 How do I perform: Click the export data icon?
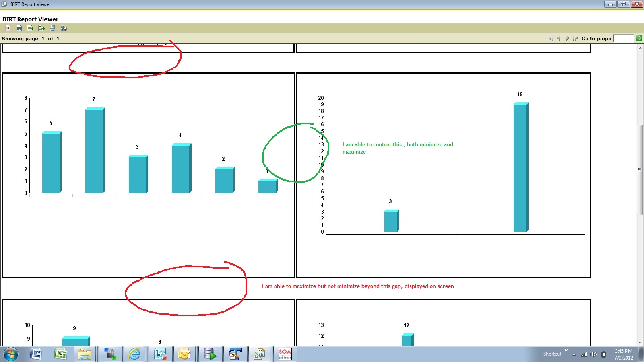pyautogui.click(x=30, y=28)
